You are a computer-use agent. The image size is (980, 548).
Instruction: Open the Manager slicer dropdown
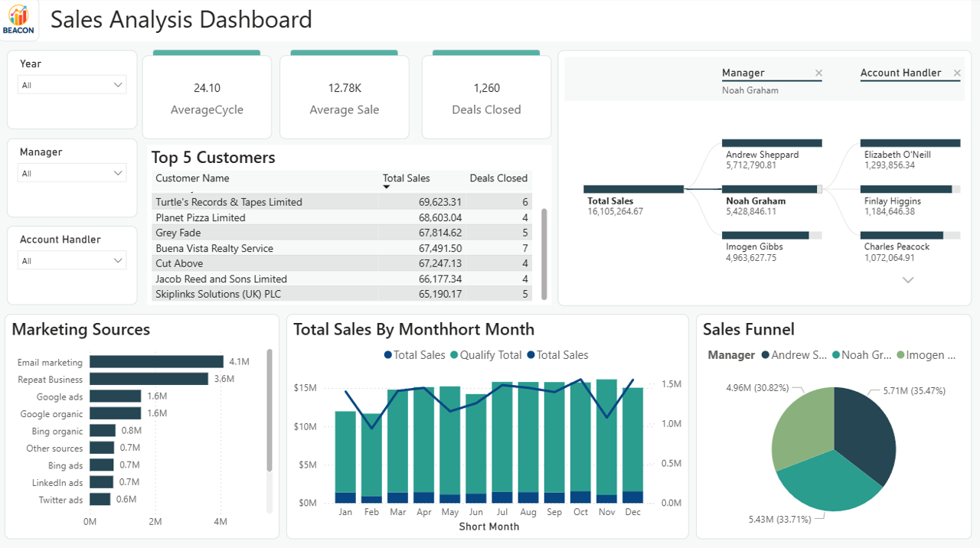coord(72,173)
